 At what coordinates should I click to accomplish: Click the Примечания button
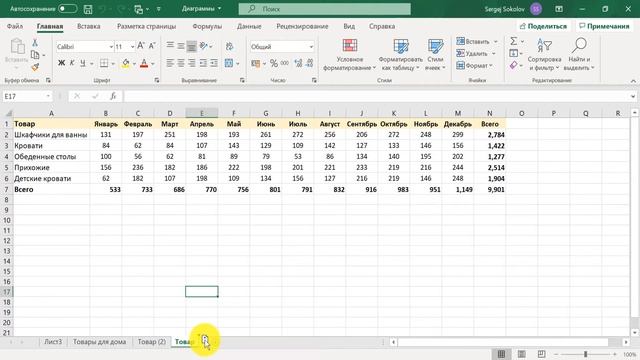tap(604, 26)
